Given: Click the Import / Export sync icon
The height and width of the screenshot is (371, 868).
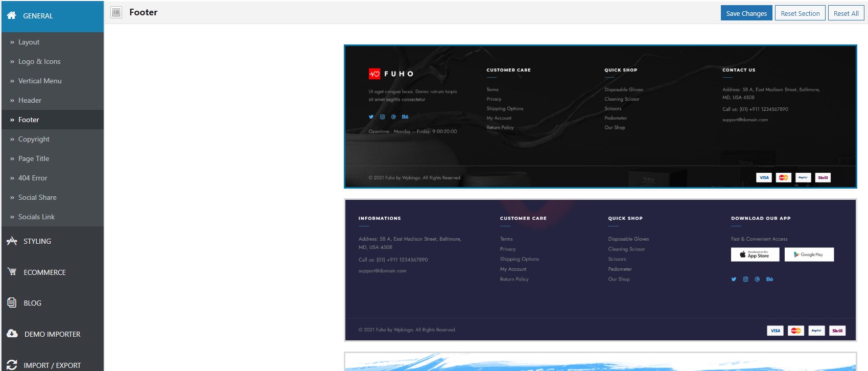Looking at the screenshot, I should [12, 365].
